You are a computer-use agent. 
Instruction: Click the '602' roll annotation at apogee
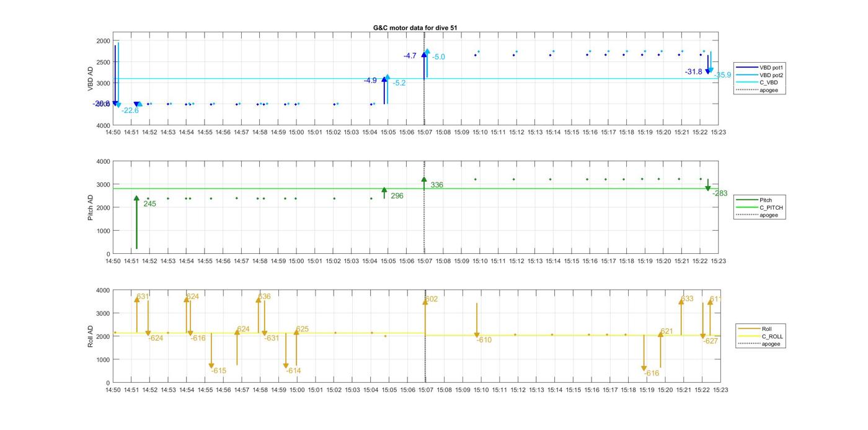click(x=432, y=299)
